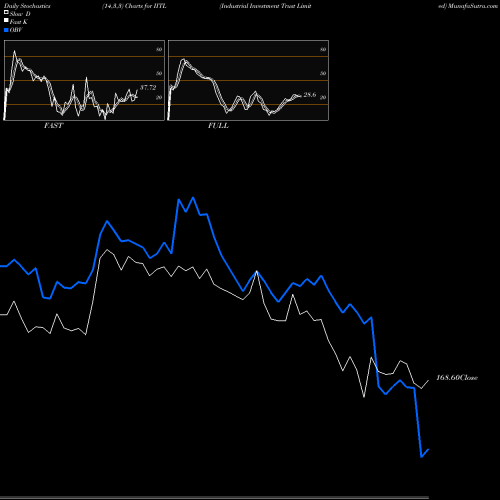Open the FULL stochastic chart panel
This screenshot has width=500, height=500.
(x=248, y=80)
